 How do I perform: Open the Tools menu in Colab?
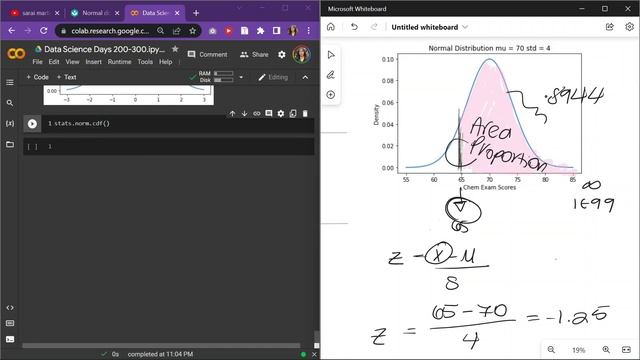tap(145, 62)
